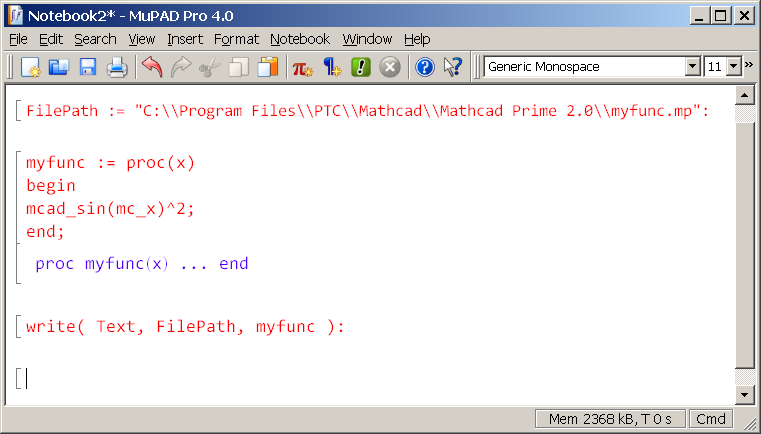Screen dimensions: 761x434
Task: Click the vertical scrollbar thumb
Action: pyautogui.click(x=744, y=245)
